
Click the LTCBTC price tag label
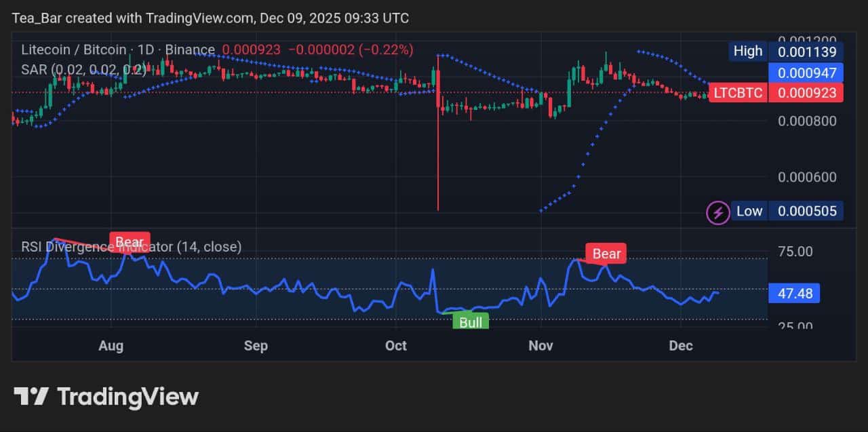point(738,92)
